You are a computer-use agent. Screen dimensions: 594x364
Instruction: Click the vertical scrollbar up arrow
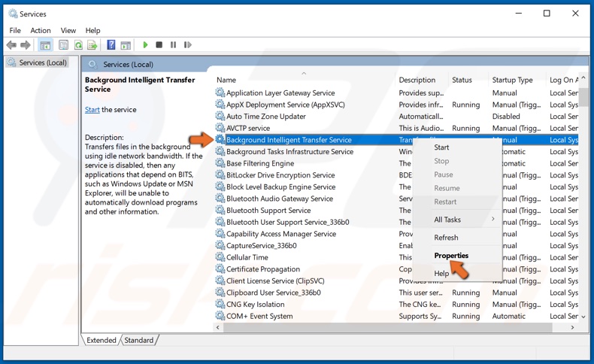click(x=583, y=77)
